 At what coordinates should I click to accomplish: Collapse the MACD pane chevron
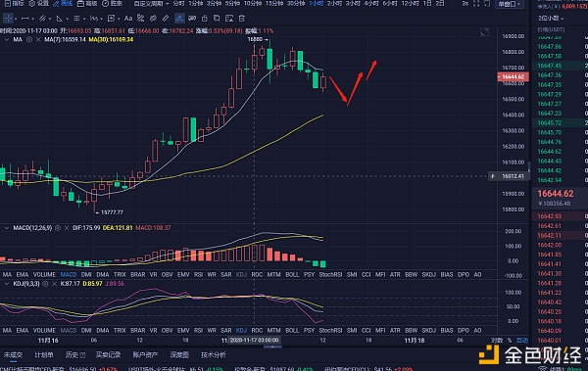(x=7, y=228)
